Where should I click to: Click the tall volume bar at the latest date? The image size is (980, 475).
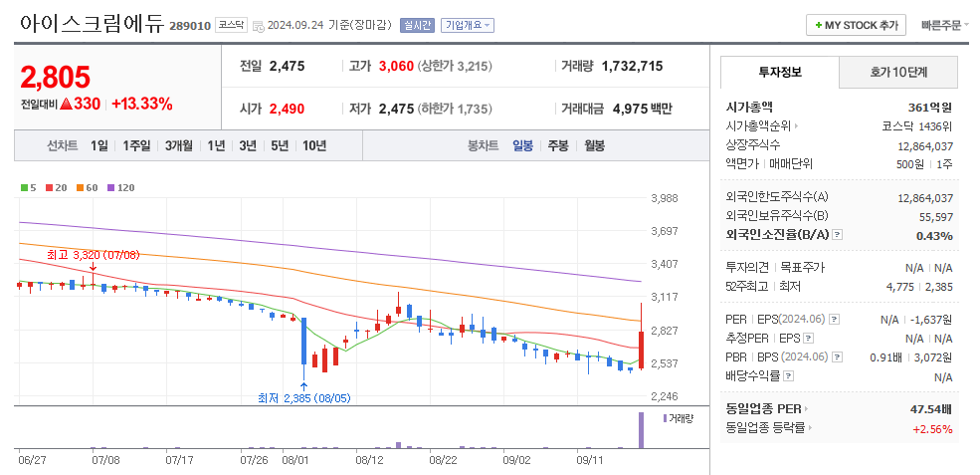[641, 430]
